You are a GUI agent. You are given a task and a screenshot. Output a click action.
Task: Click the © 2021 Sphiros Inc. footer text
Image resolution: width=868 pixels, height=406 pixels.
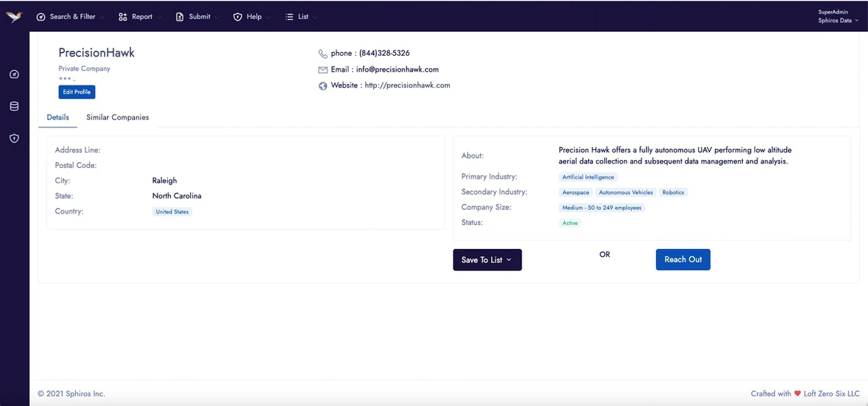[71, 394]
